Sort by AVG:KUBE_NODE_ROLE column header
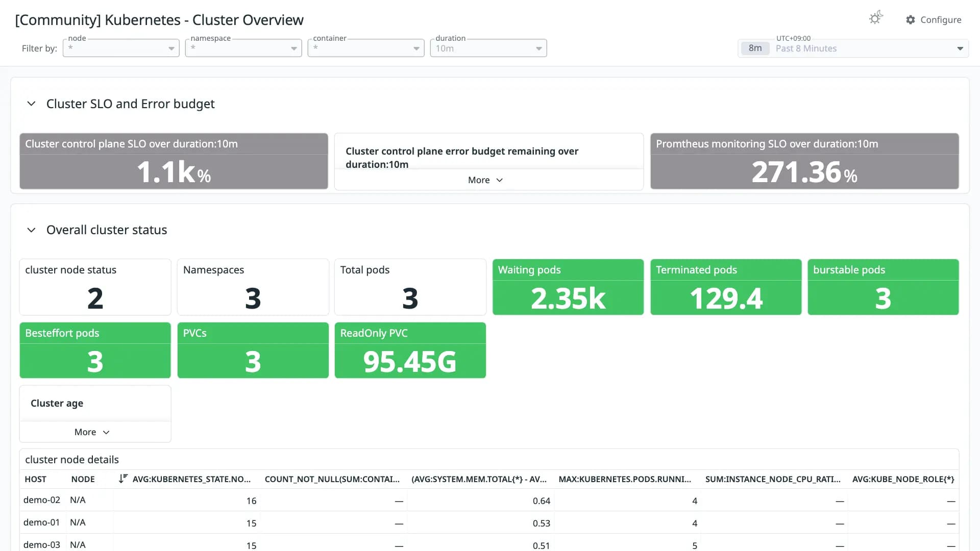The width and height of the screenshot is (980, 551). click(903, 479)
